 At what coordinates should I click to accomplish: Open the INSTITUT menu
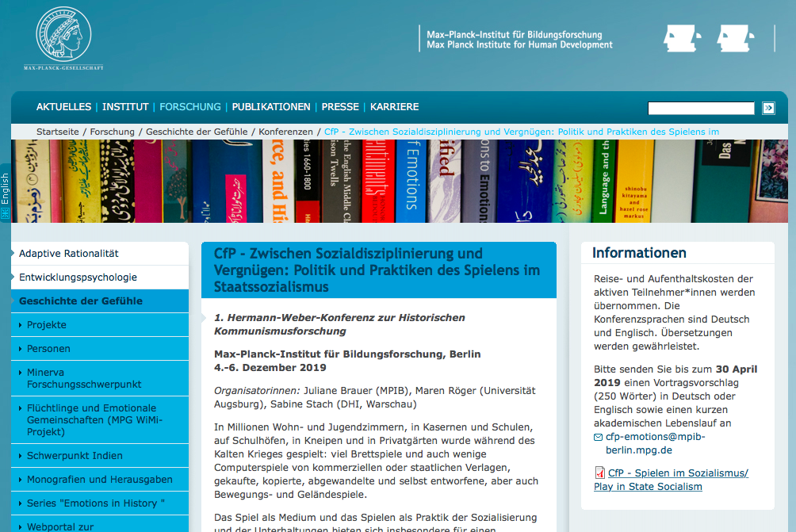pos(125,107)
